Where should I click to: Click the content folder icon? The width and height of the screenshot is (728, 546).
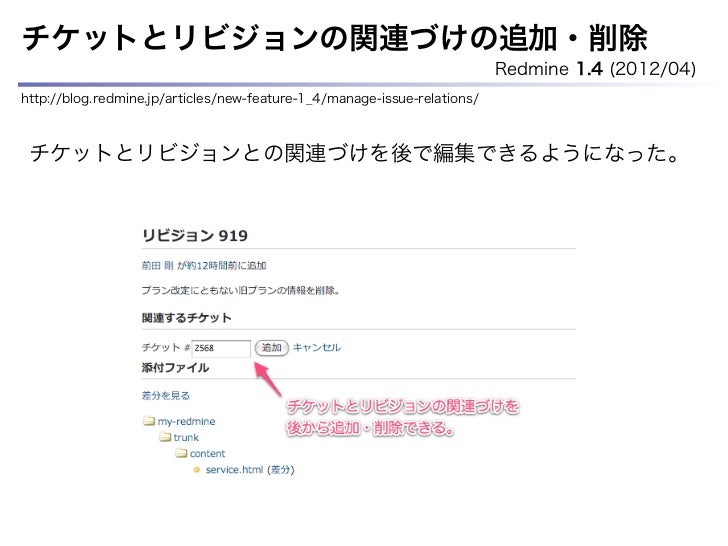[181, 453]
